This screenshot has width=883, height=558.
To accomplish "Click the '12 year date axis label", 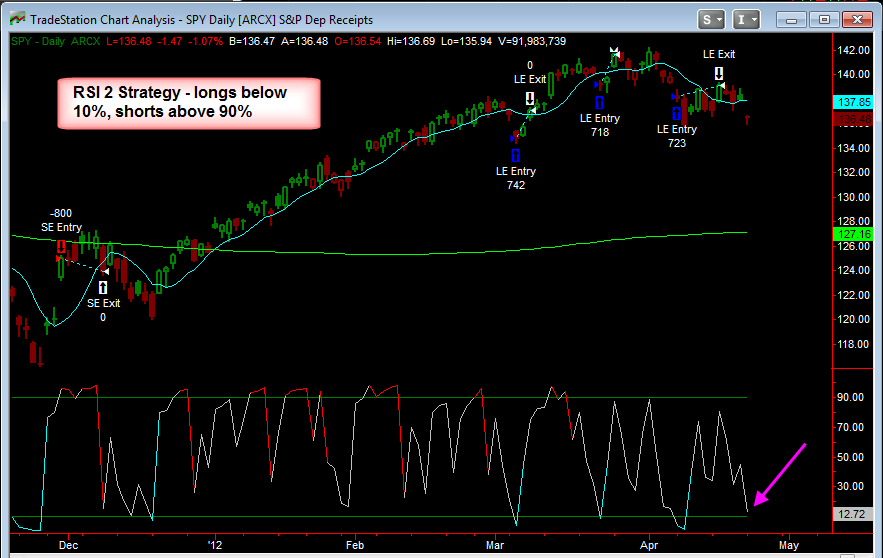I will pos(215,545).
